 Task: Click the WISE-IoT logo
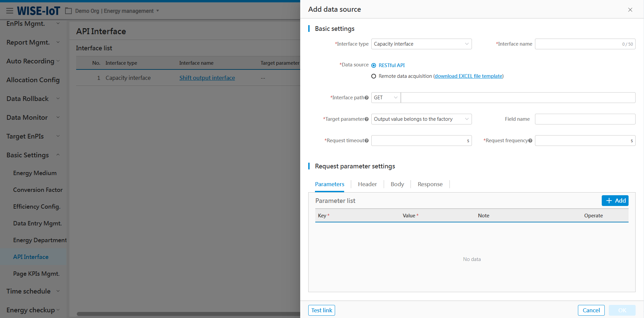point(39,11)
